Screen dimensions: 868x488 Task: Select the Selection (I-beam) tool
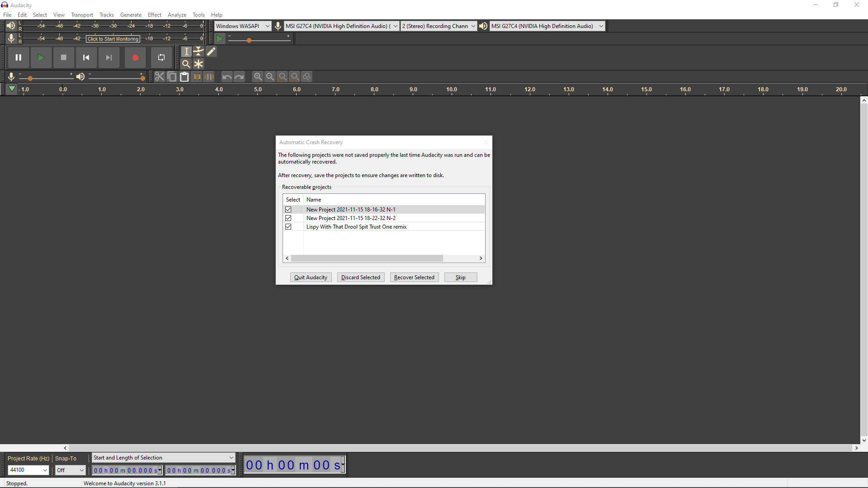tap(186, 52)
